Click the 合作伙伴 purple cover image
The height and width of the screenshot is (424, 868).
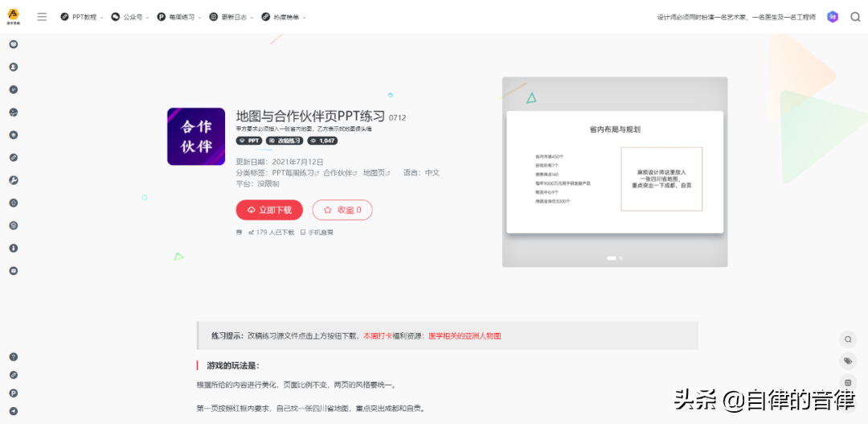point(196,136)
